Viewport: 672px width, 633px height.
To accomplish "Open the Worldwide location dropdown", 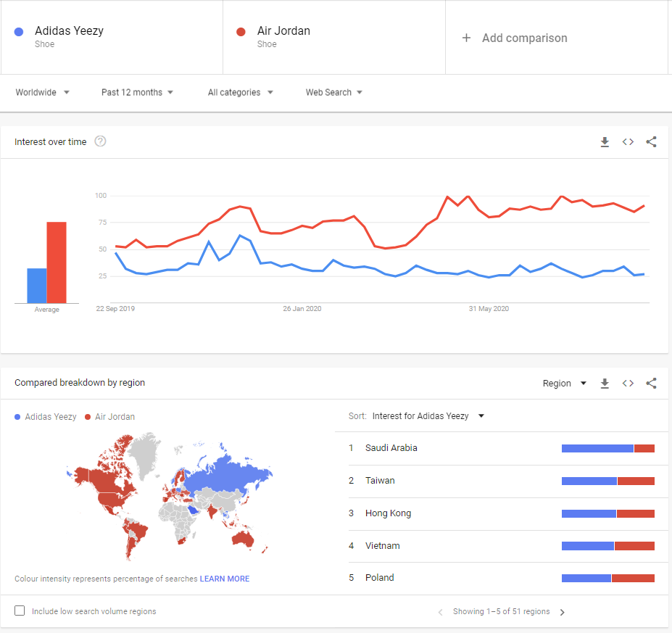I will point(43,92).
